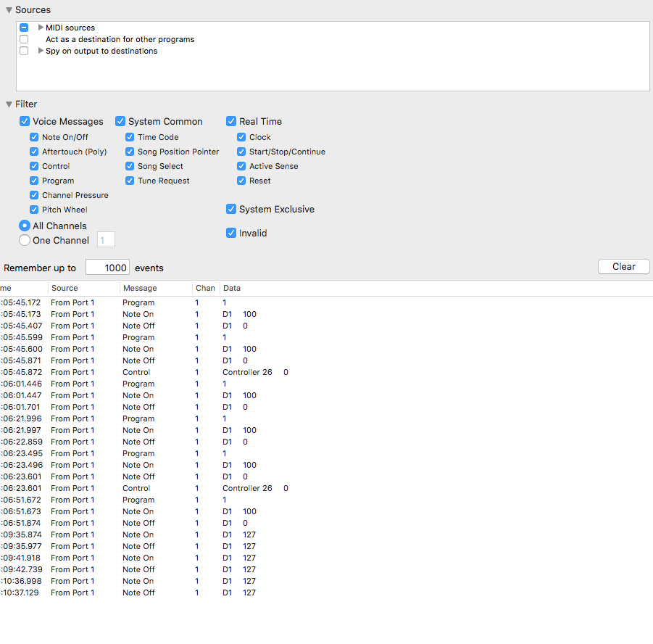Select Control event at 06:23.601
Screen dimensions: 653x644
(x=326, y=488)
